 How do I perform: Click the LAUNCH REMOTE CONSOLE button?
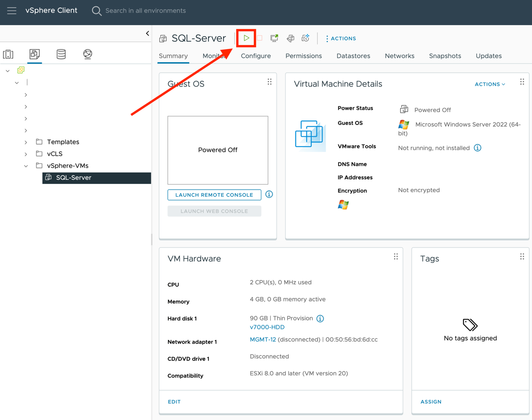[214, 195]
